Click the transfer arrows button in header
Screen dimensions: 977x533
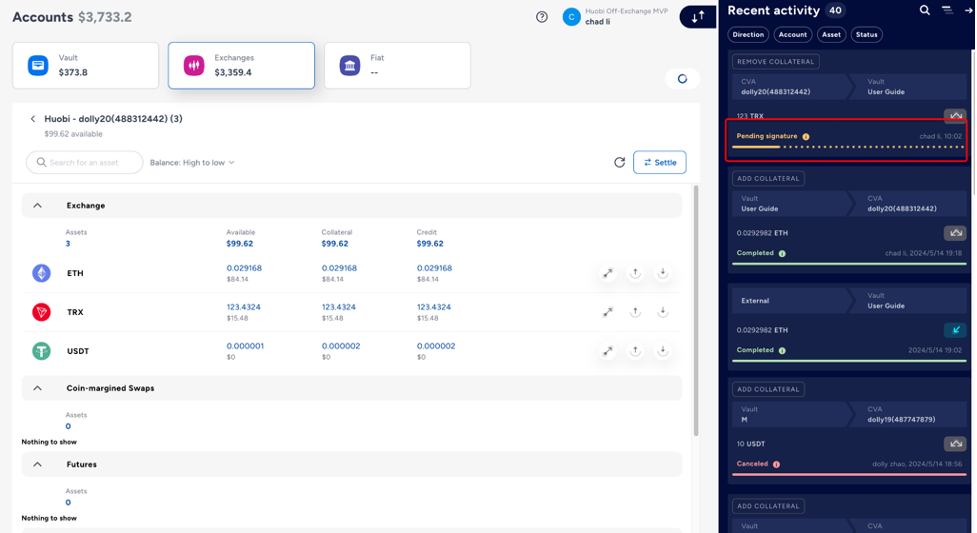[697, 17]
